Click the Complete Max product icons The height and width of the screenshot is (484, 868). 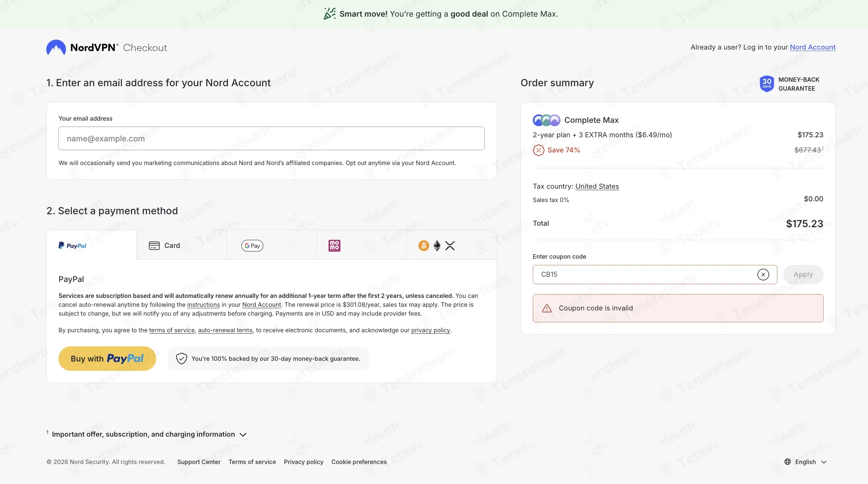pyautogui.click(x=546, y=120)
